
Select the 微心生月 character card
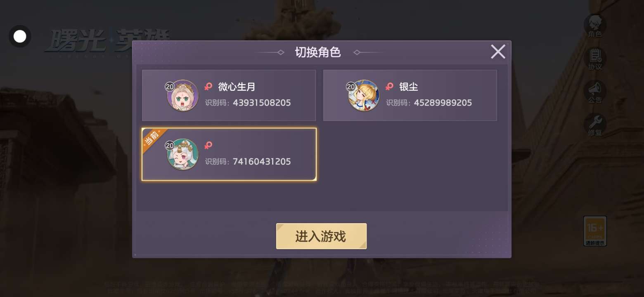click(229, 95)
